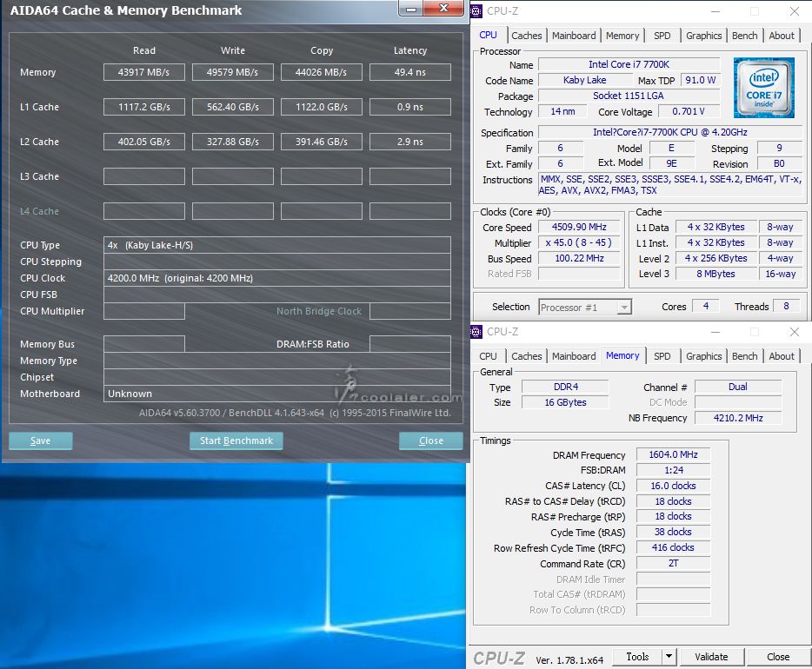Click Row Refresh Cycle Time 416 clocks
The width and height of the screenshot is (812, 669).
click(x=673, y=547)
